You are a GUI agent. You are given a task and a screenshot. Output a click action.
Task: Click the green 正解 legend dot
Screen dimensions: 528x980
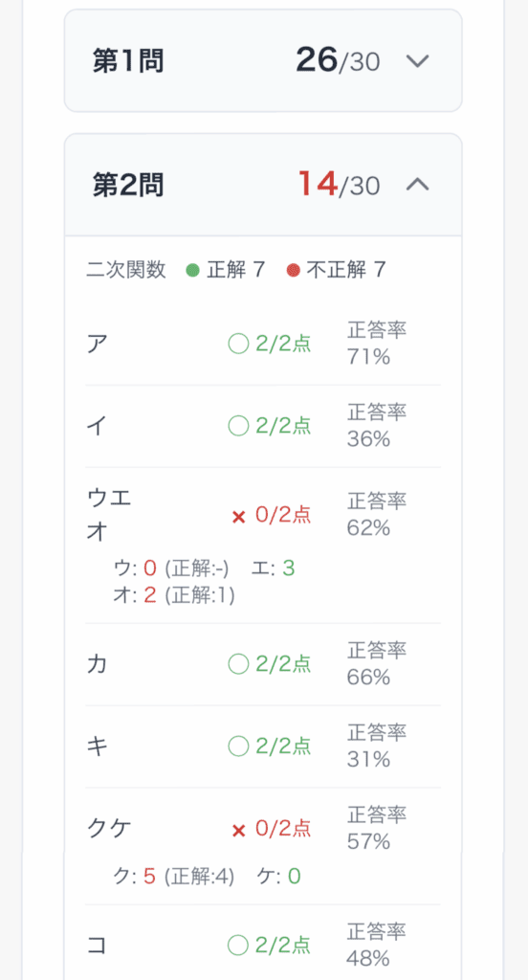click(193, 271)
